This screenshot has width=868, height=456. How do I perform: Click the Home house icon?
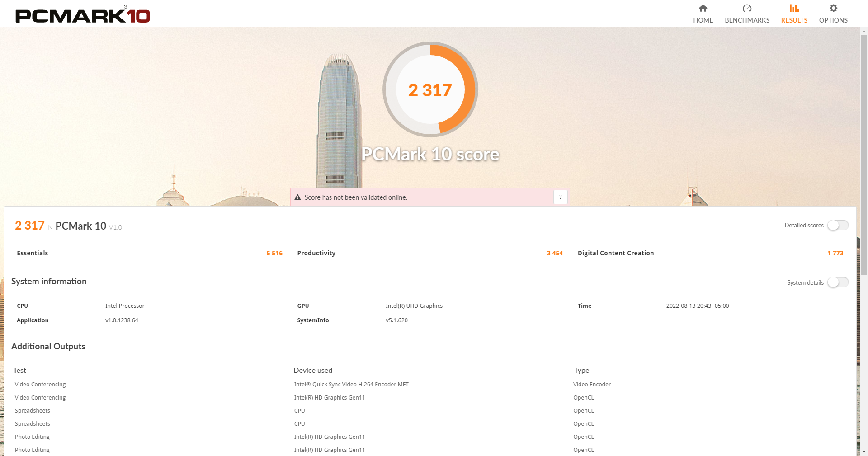tap(703, 8)
